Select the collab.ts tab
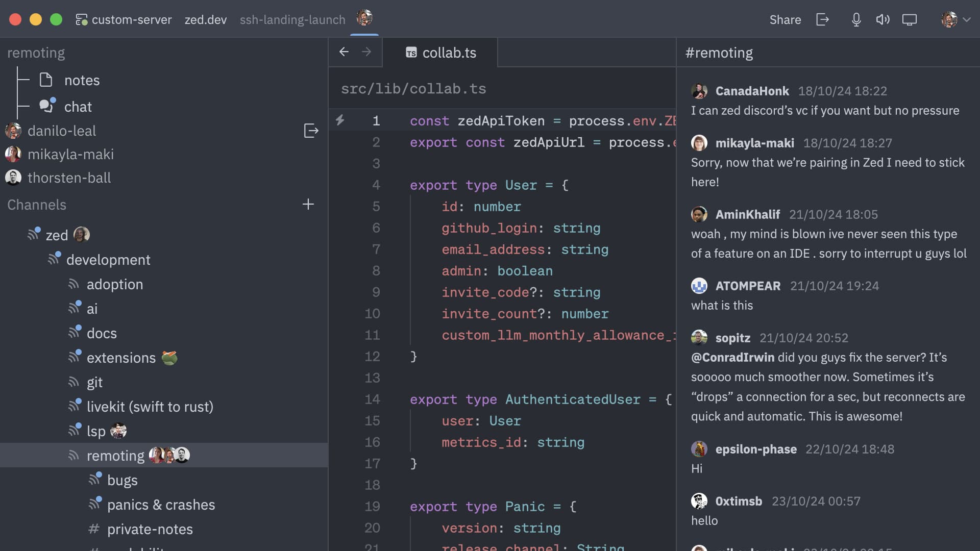 [x=440, y=53]
